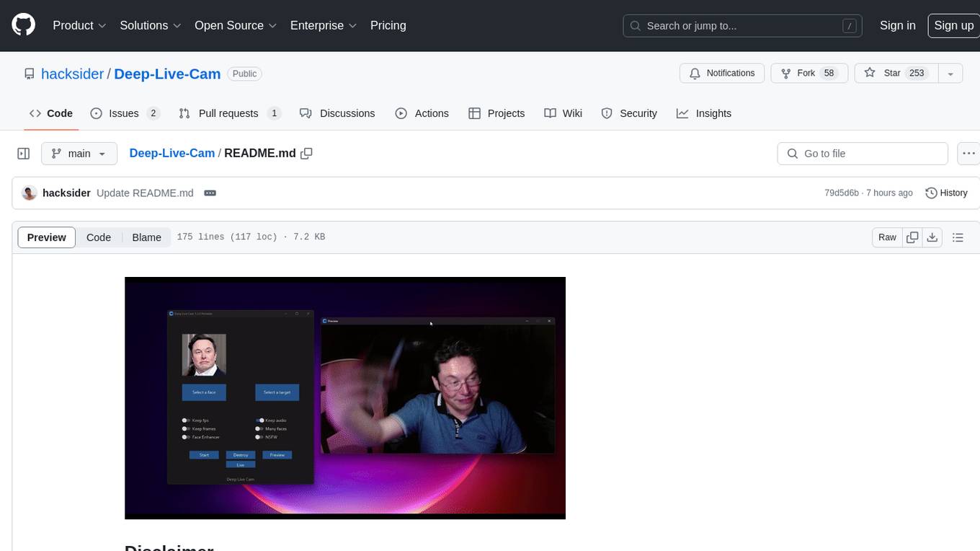
Task: Click the README demo screenshot image
Action: pyautogui.click(x=345, y=398)
